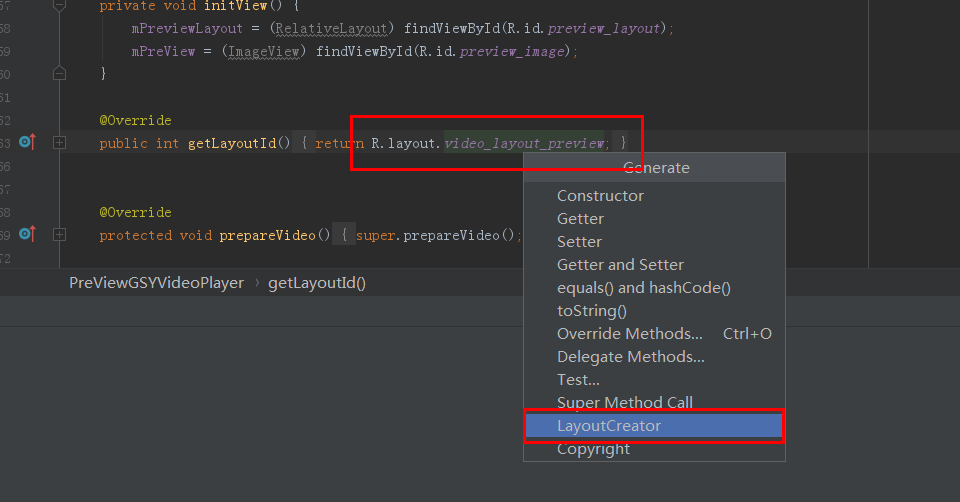The width and height of the screenshot is (960, 502).
Task: Place cursor on video_layout_preview identifier
Action: point(524,143)
